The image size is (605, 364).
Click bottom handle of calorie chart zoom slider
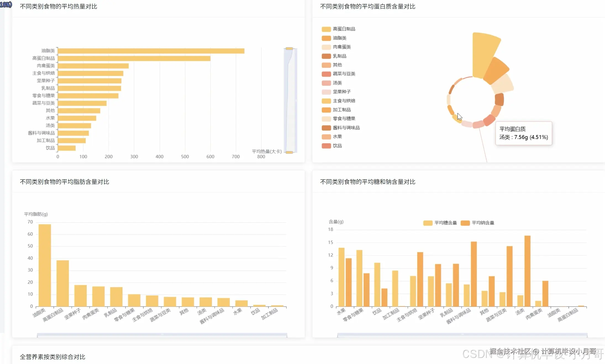pos(289,152)
